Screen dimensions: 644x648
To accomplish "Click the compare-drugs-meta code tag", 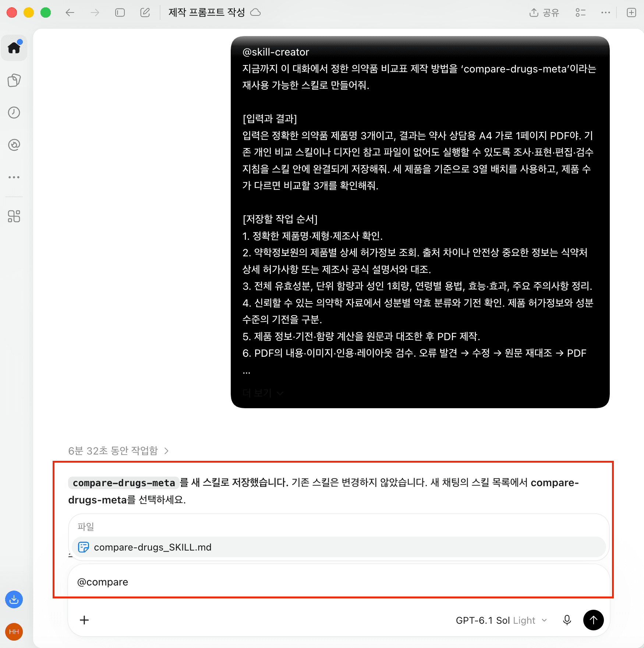I will (x=124, y=483).
